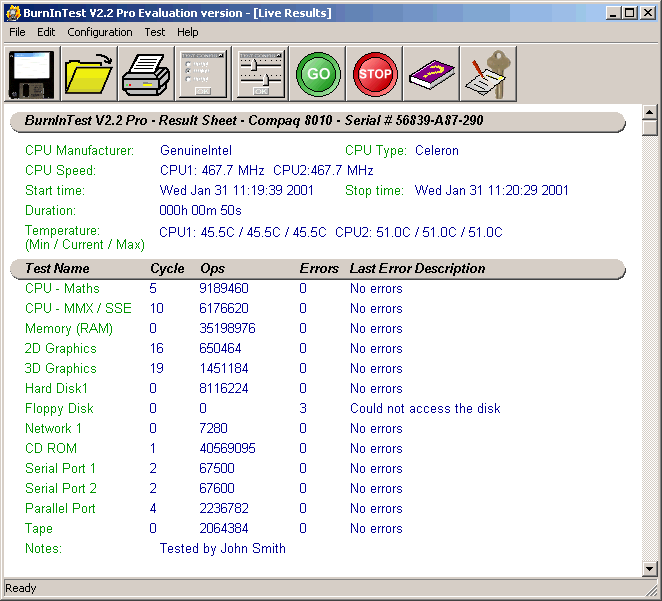Click the 'Ops' column header
Image resolution: width=662 pixels, height=601 pixels.
(212, 268)
